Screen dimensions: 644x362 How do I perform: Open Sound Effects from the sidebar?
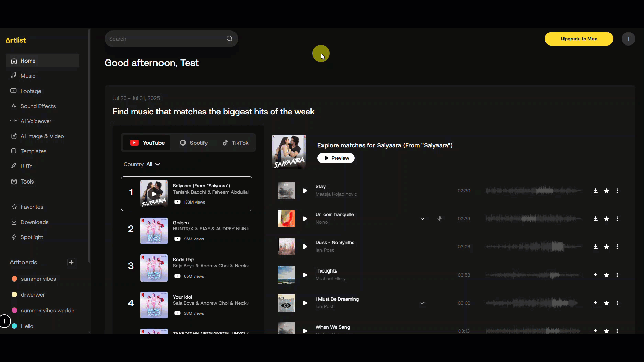38,106
